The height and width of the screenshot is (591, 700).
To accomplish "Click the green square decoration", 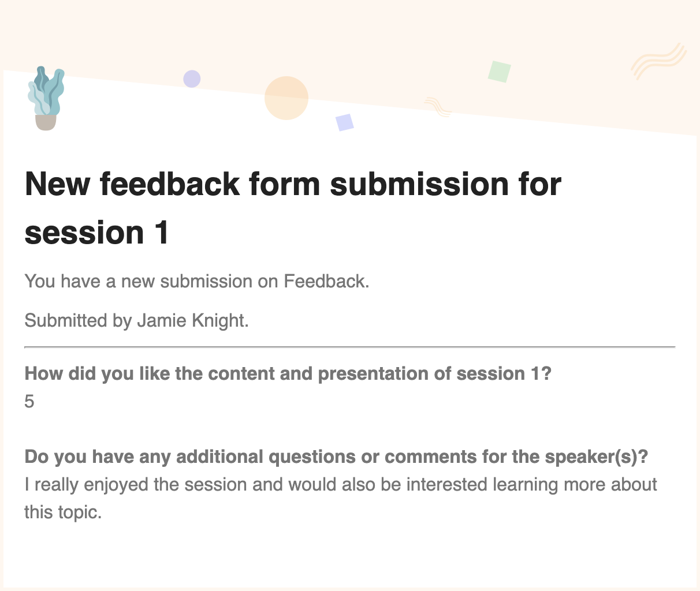I will pyautogui.click(x=500, y=72).
